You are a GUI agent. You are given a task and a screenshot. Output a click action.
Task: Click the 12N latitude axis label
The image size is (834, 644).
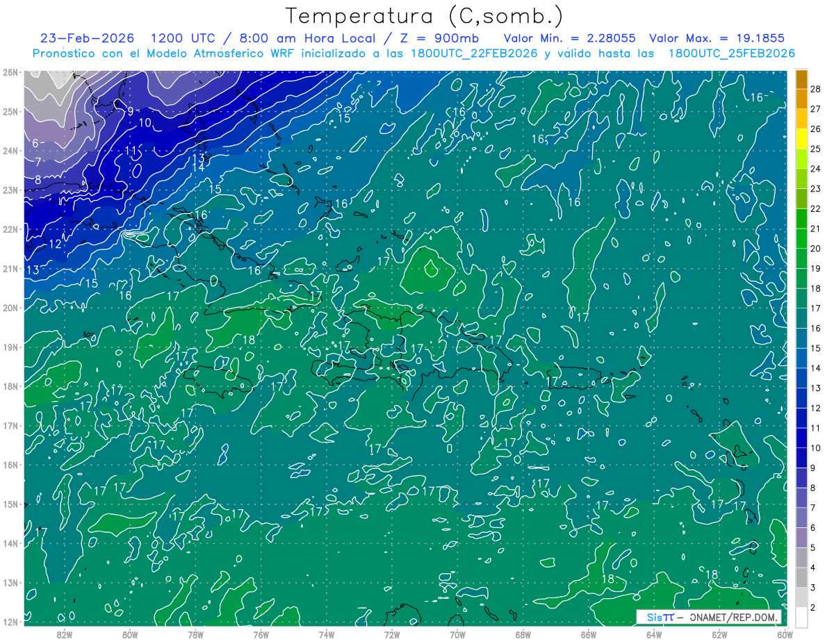10,622
